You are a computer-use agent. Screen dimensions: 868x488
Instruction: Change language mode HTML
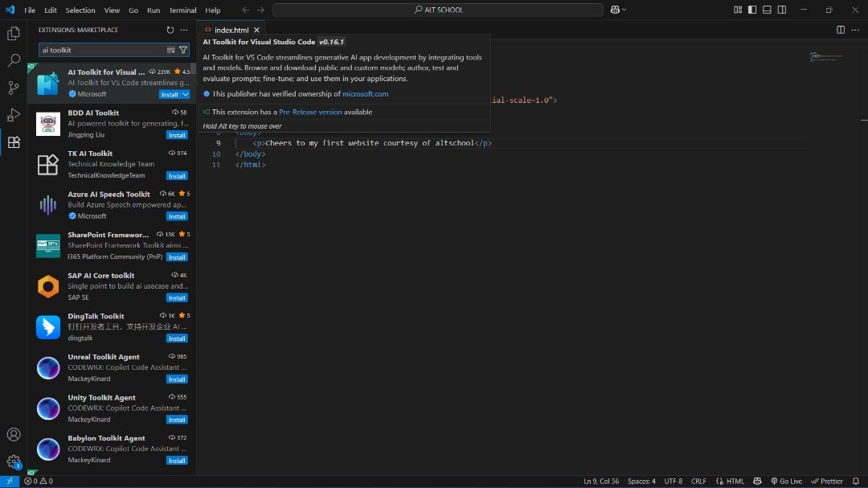click(x=735, y=482)
